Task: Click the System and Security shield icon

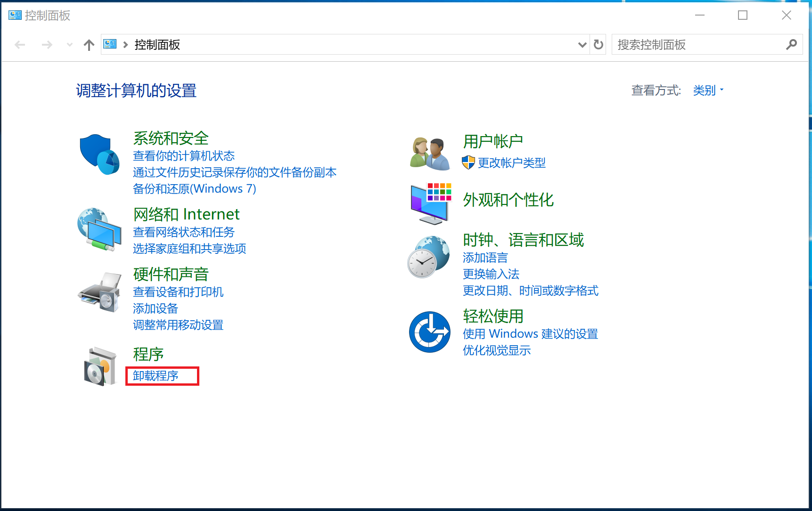Action: (99, 154)
